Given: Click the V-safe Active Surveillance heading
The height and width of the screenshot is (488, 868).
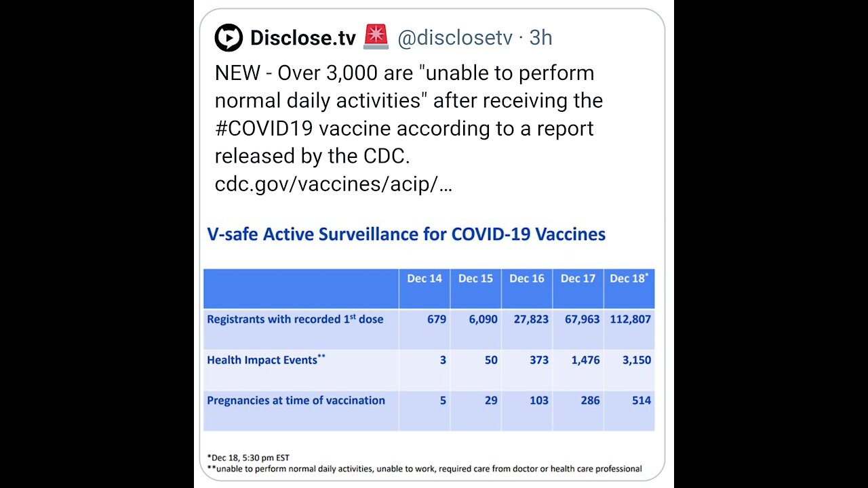Looking at the screenshot, I should pos(406,235).
